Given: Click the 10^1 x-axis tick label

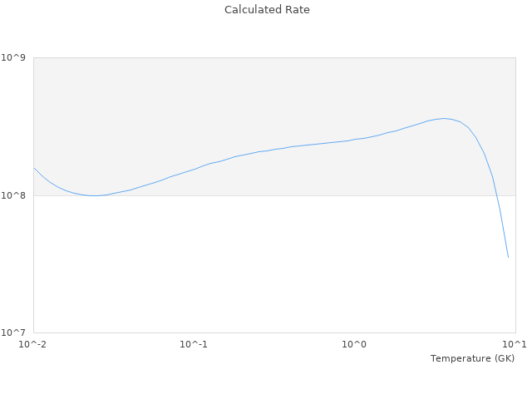Looking at the screenshot, I should pos(515,344).
